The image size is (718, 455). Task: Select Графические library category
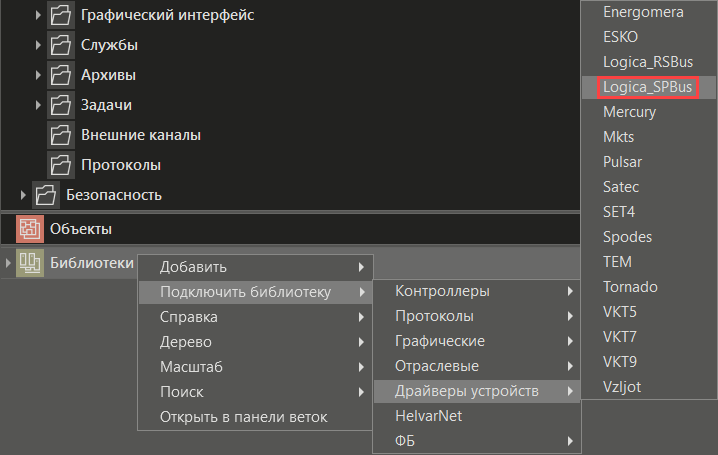[x=477, y=341]
